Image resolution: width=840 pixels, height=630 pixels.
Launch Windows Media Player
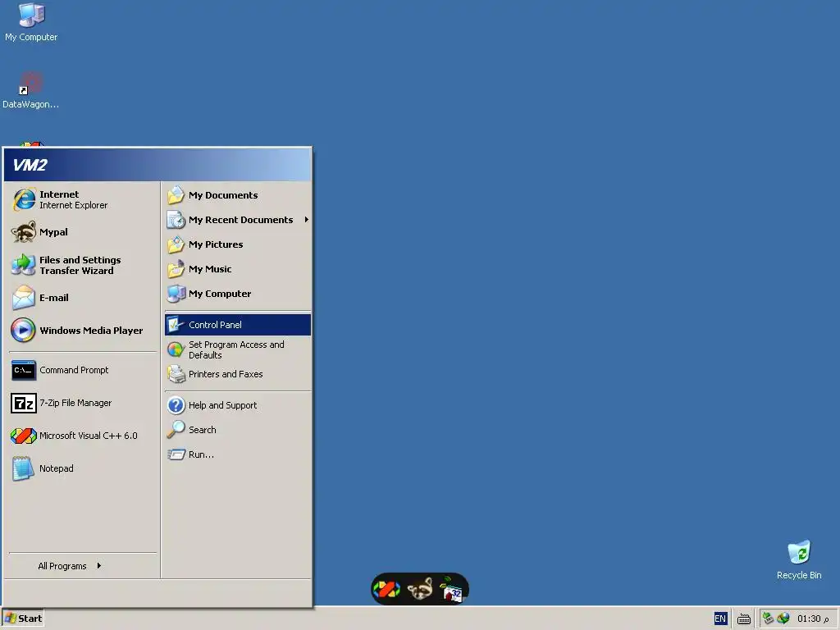pos(83,330)
